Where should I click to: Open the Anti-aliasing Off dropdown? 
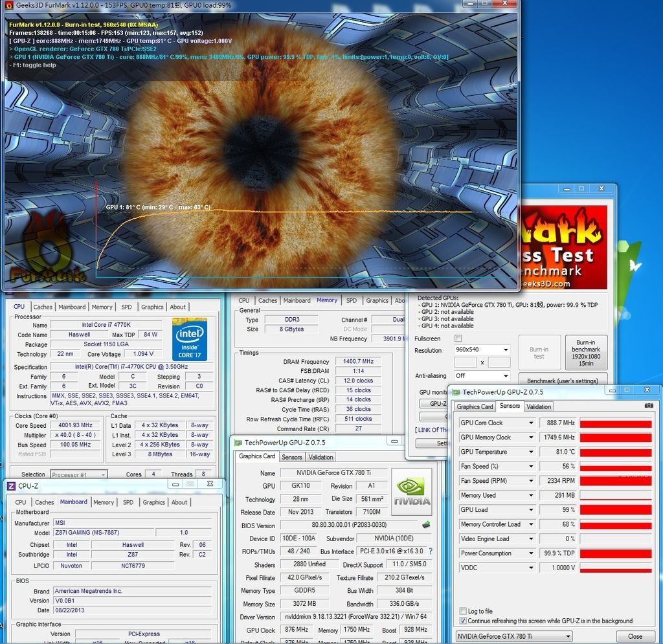point(506,375)
